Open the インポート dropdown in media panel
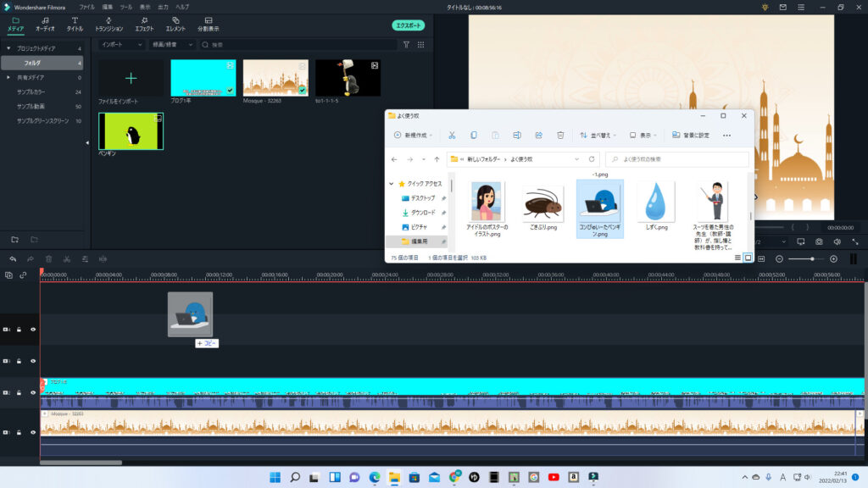868x488 pixels. [122, 45]
